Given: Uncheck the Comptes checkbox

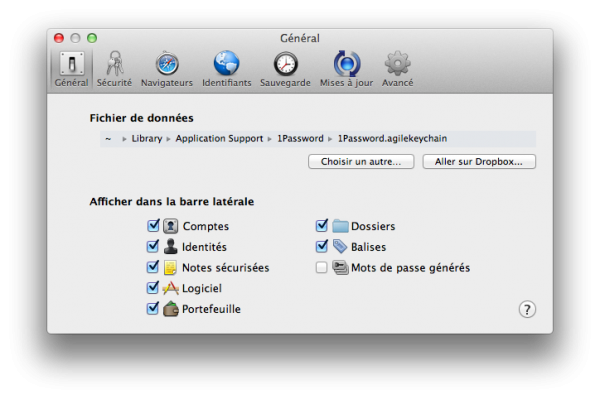Looking at the screenshot, I should click(x=153, y=226).
